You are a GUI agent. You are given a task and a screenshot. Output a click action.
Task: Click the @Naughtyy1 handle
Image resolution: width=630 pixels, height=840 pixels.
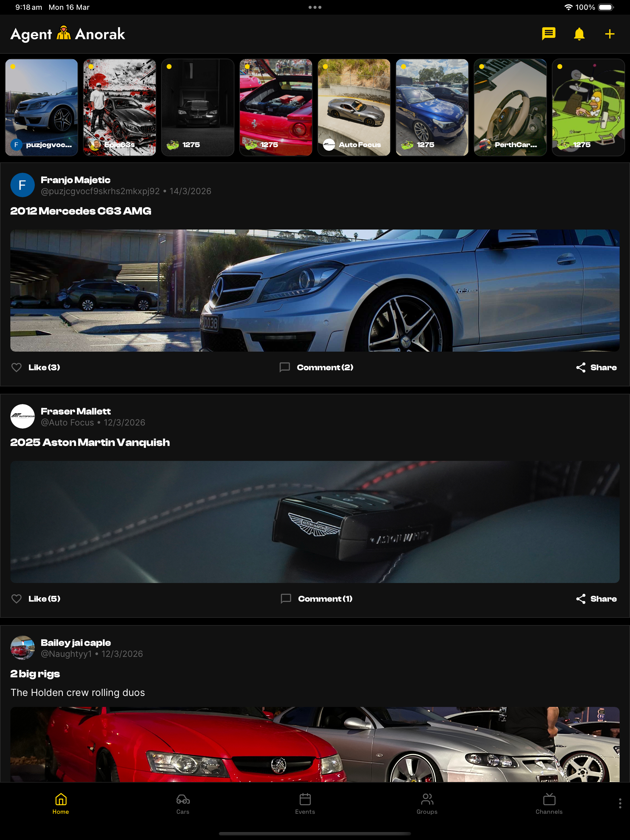tap(66, 654)
